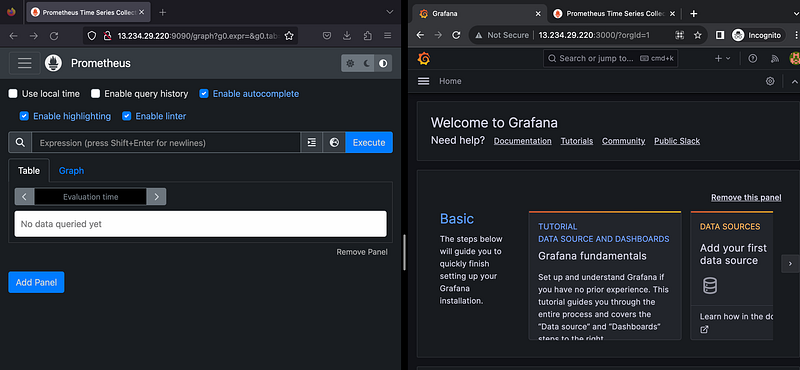Click Remove this panel link in Grafana
800x370 pixels.
[x=746, y=198]
